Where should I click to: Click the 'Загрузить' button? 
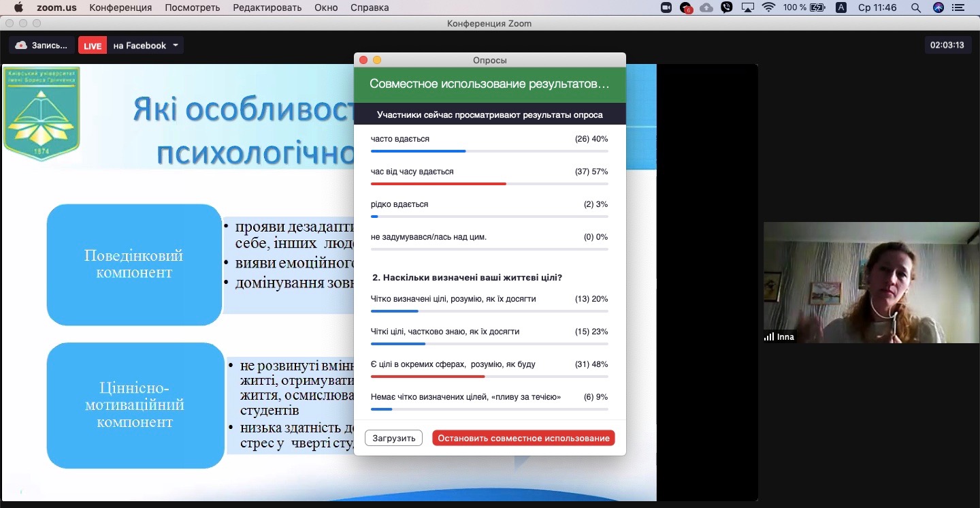click(x=393, y=438)
